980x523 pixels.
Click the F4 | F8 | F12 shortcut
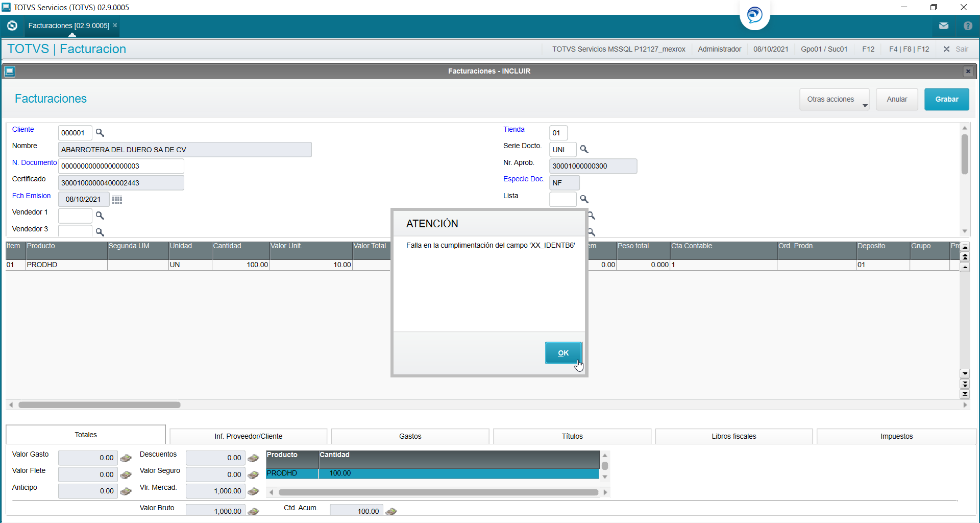pos(909,49)
